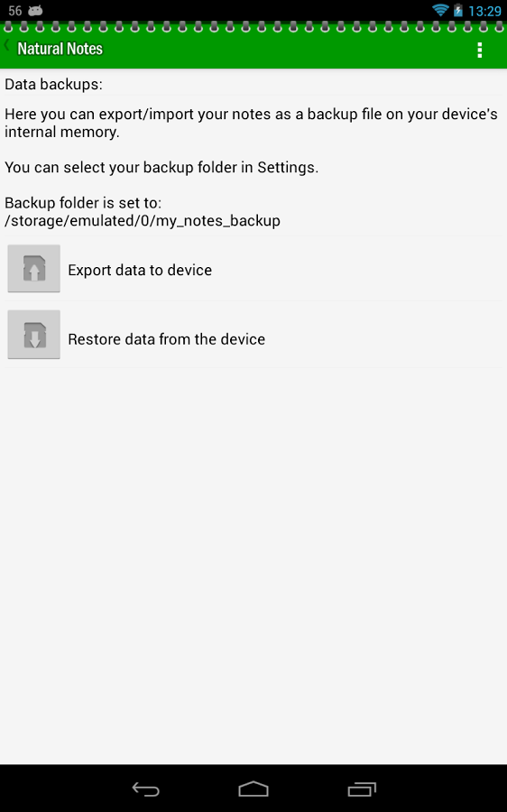Tap the back chevron beside Natural Notes
This screenshot has height=812, width=507.
[6, 46]
